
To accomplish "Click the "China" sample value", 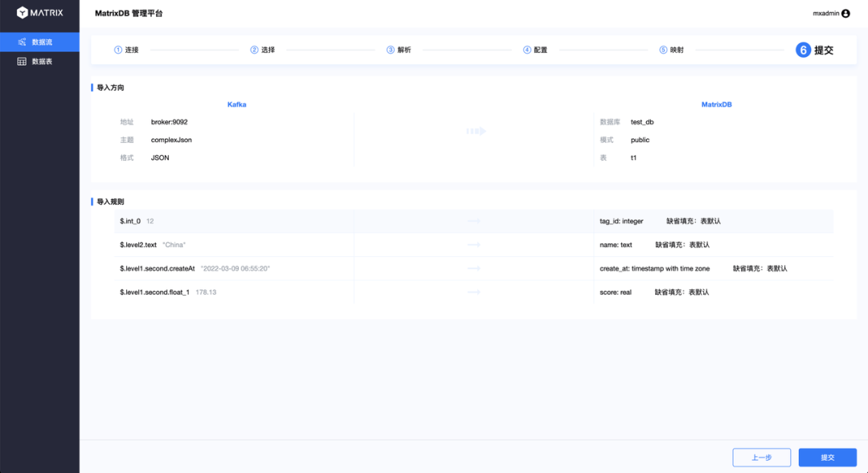I will click(174, 244).
